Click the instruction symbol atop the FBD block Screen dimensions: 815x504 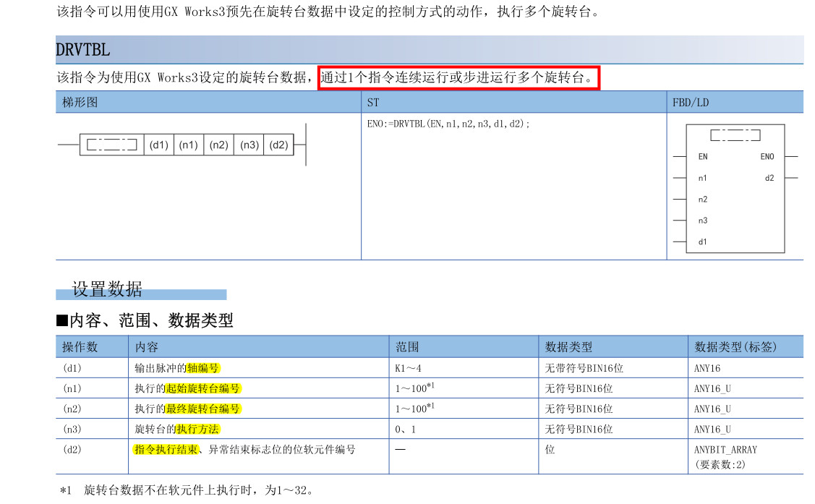735,135
